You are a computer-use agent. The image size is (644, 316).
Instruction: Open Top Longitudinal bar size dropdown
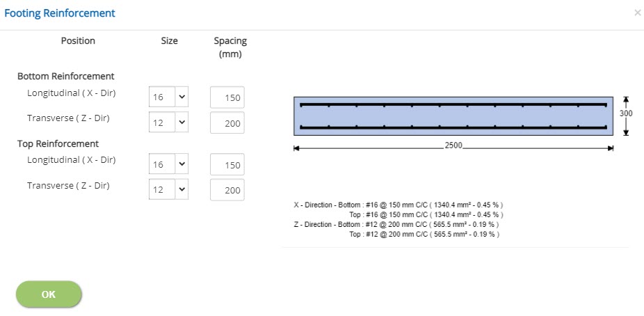click(x=168, y=164)
